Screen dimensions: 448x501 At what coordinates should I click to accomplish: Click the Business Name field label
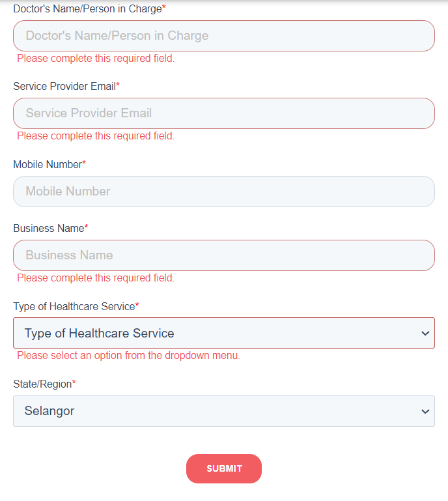tap(50, 228)
